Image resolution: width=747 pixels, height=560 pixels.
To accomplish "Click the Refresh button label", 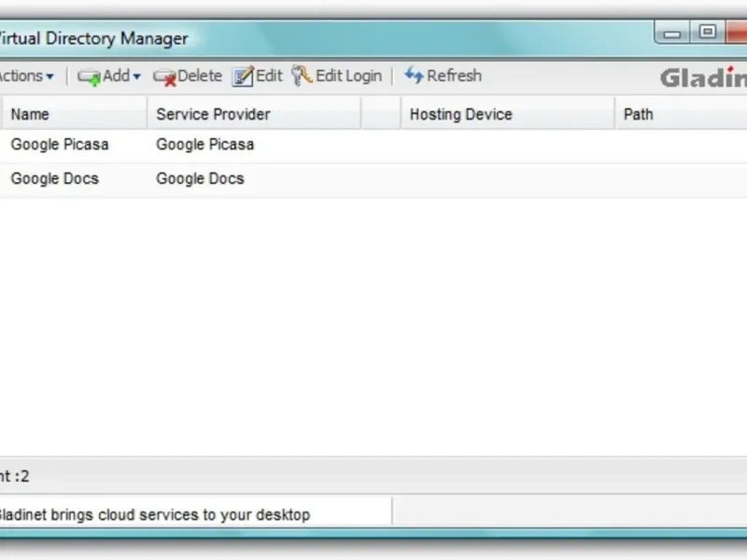I will pos(454,76).
